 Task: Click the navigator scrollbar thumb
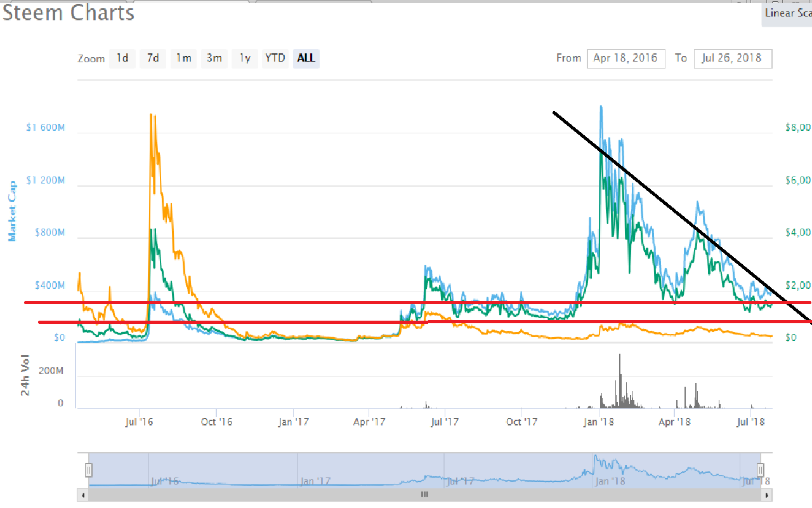pos(424,495)
